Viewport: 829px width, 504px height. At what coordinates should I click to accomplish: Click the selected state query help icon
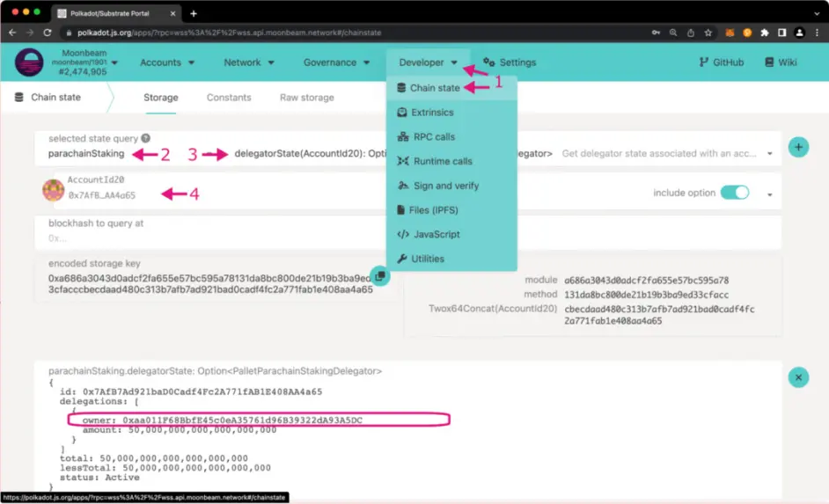(145, 138)
